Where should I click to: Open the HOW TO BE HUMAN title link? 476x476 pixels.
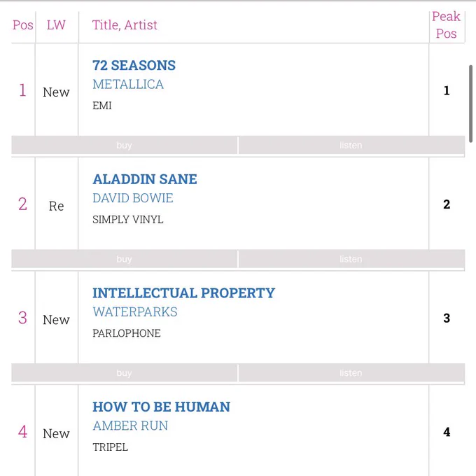tap(161, 407)
